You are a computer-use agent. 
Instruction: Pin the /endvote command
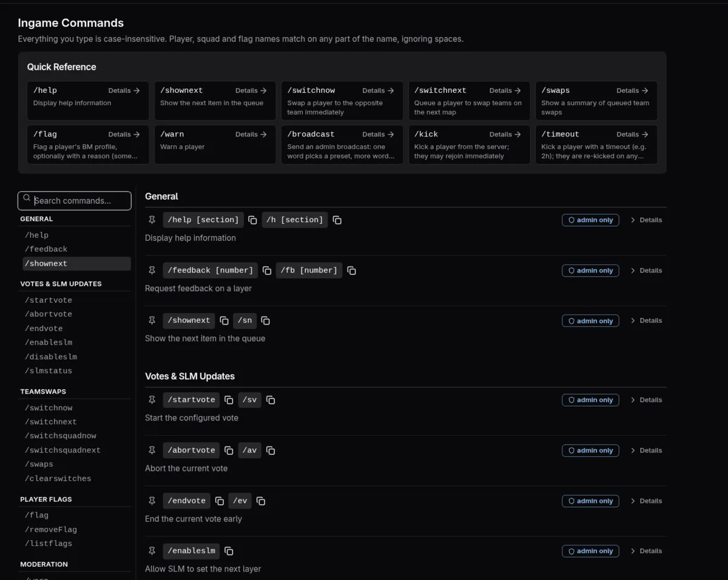[x=152, y=501]
